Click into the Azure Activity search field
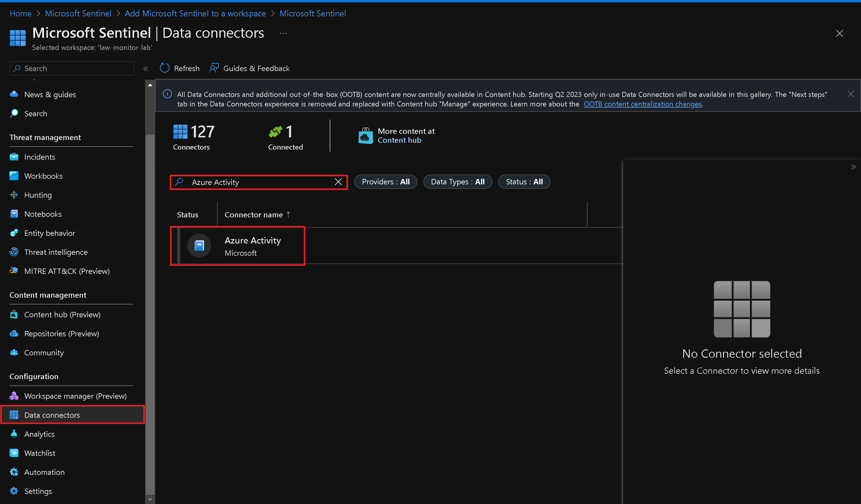Viewport: 861px width, 504px height. 259,182
